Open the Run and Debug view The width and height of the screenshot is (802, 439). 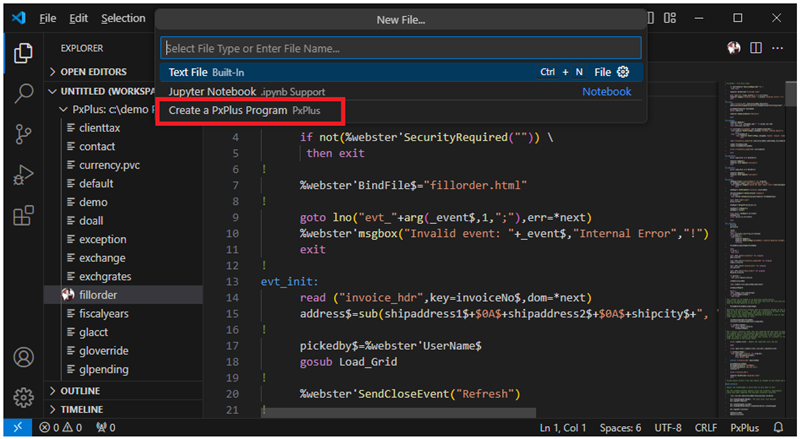tap(24, 175)
